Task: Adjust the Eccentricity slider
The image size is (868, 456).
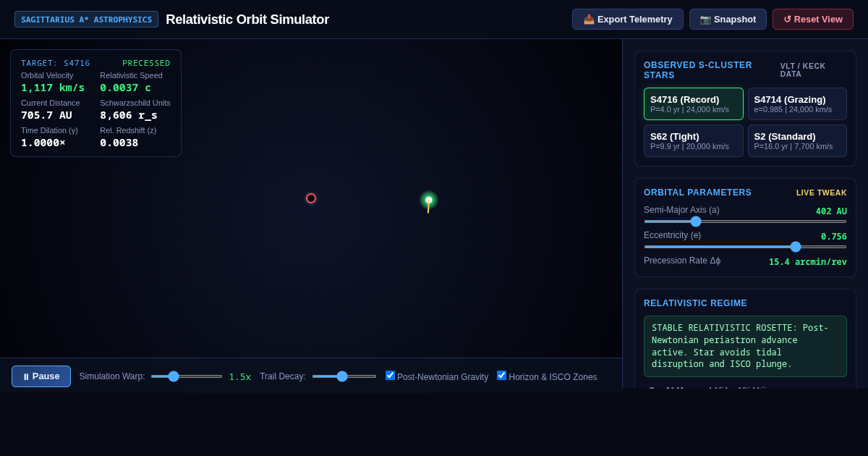Action: [x=745, y=247]
